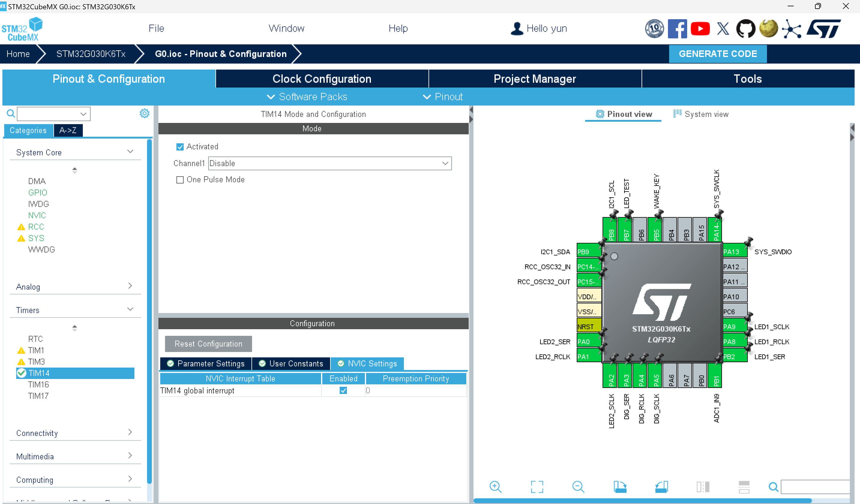Switch to the Clock Configuration tab

coord(321,79)
